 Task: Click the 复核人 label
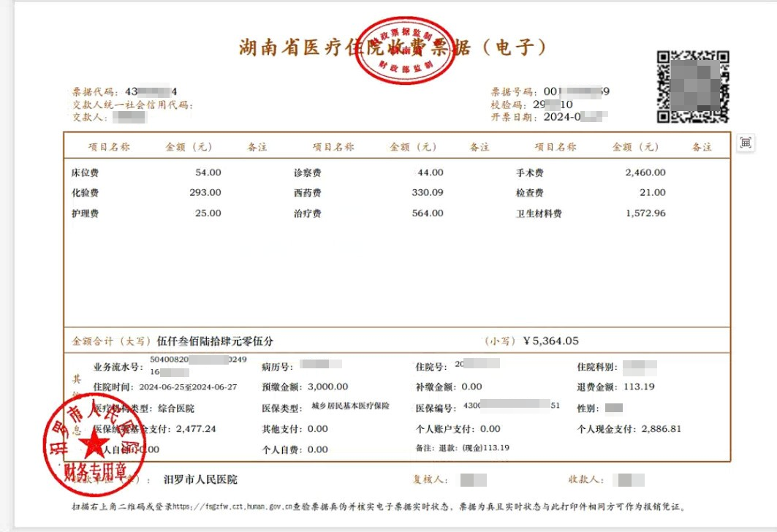tap(430, 479)
